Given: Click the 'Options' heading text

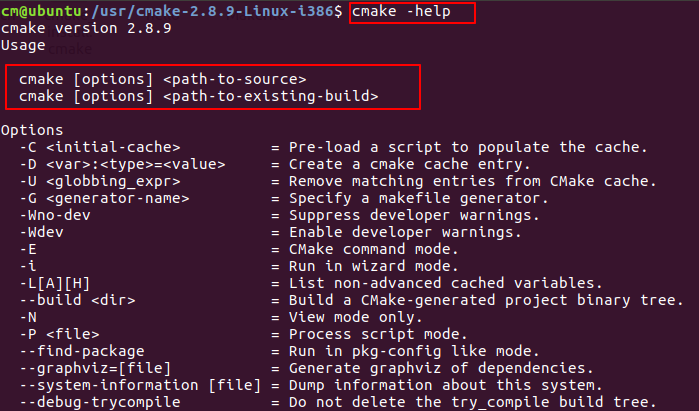Looking at the screenshot, I should click(32, 130).
